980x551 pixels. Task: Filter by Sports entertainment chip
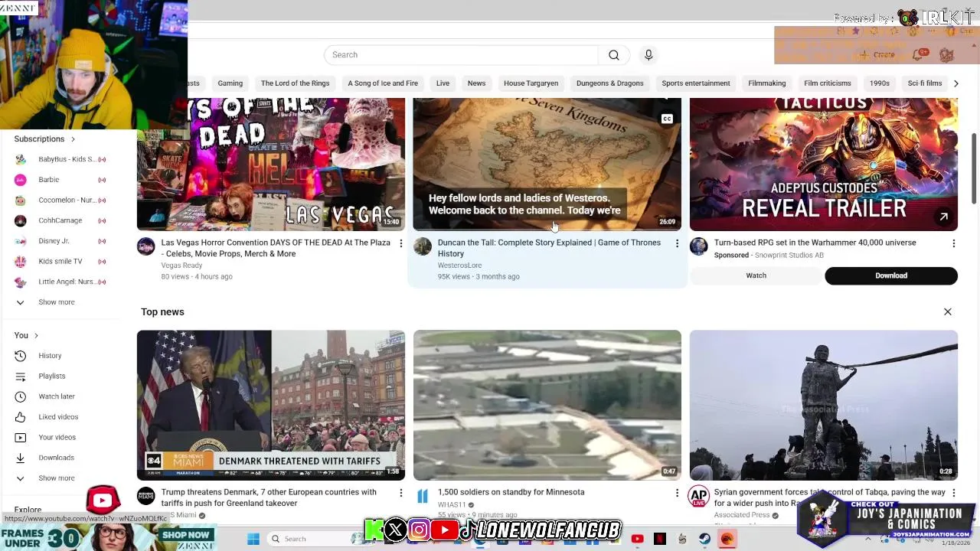[x=696, y=83]
